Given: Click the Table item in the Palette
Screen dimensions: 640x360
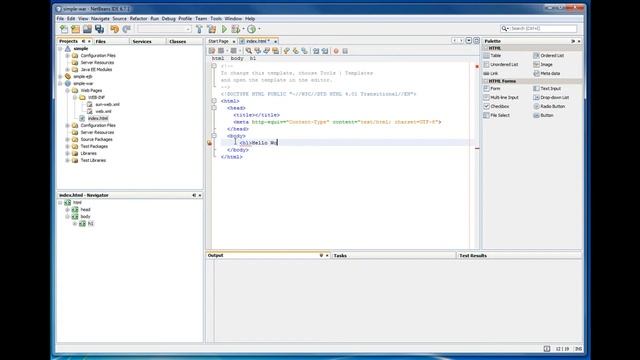Looking at the screenshot, I should pos(492,56).
